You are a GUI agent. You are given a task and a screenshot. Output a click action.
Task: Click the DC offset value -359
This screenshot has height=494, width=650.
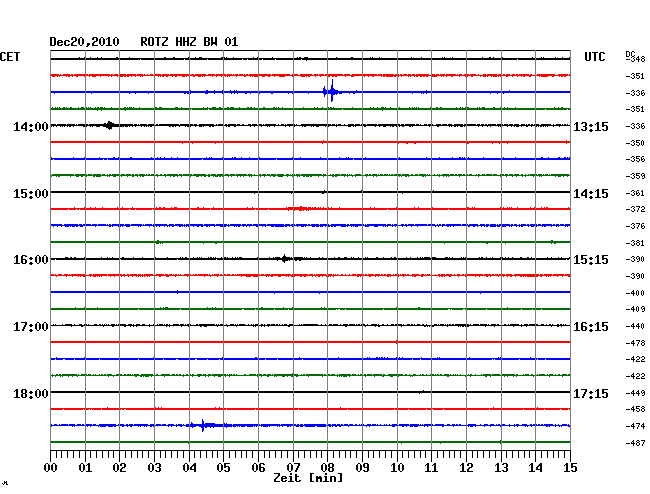[x=635, y=176]
